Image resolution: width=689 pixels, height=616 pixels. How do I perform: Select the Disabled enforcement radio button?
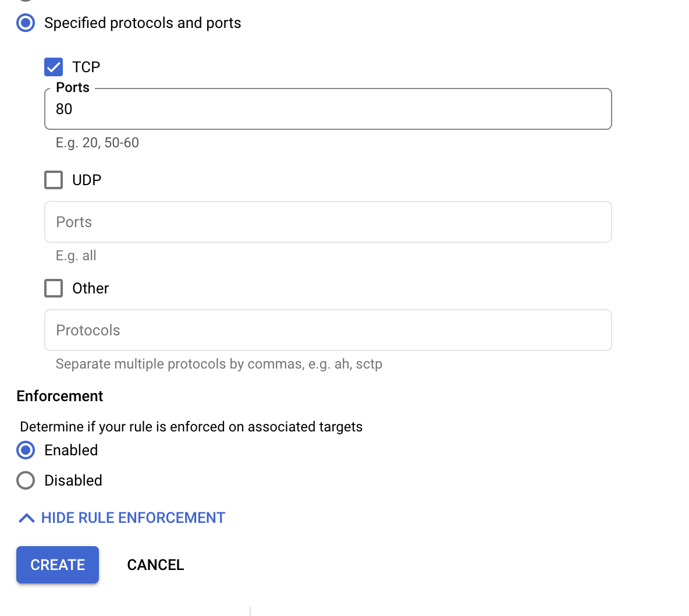point(26,480)
